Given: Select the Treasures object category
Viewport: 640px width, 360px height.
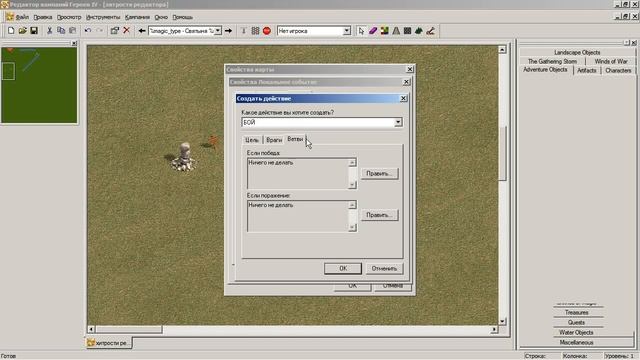Looking at the screenshot, I should click(x=577, y=312).
